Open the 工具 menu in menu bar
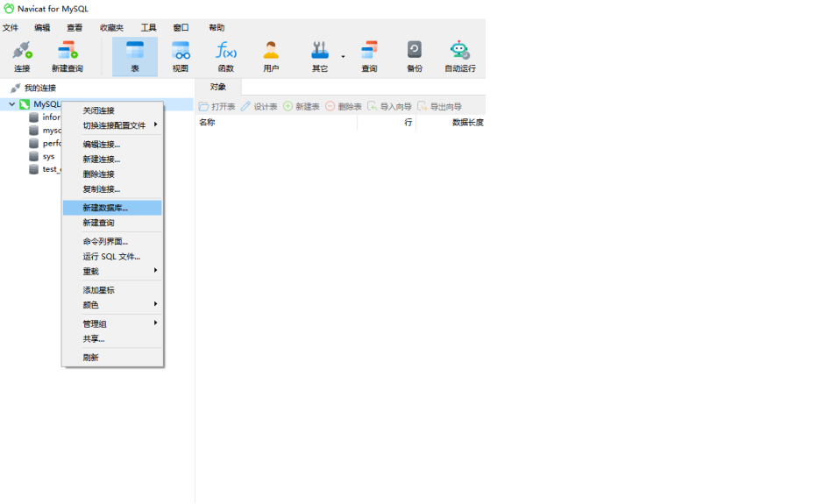Image resolution: width=824 pixels, height=504 pixels. pyautogui.click(x=148, y=28)
